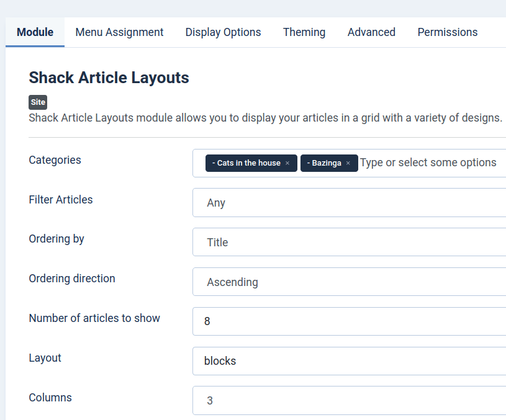Open the Filter Articles dropdown
This screenshot has height=420, width=506.
pyautogui.click(x=349, y=203)
